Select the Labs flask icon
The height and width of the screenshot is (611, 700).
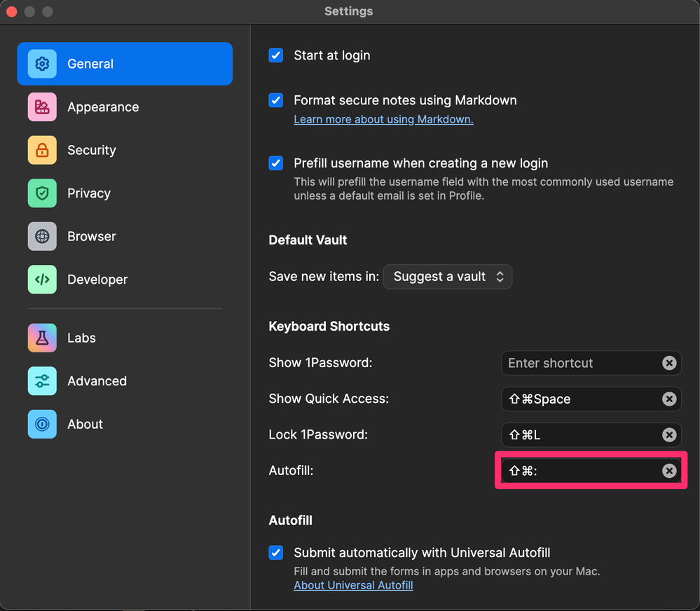(42, 338)
